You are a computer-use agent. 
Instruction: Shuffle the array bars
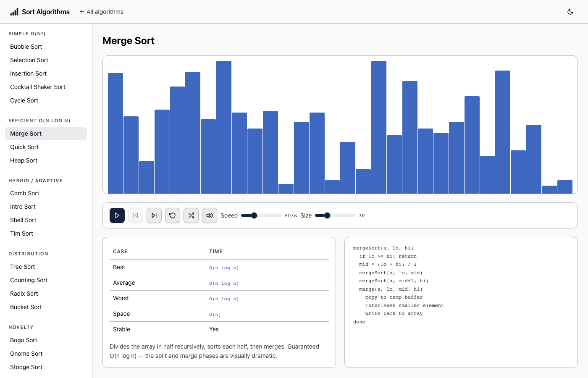point(191,215)
